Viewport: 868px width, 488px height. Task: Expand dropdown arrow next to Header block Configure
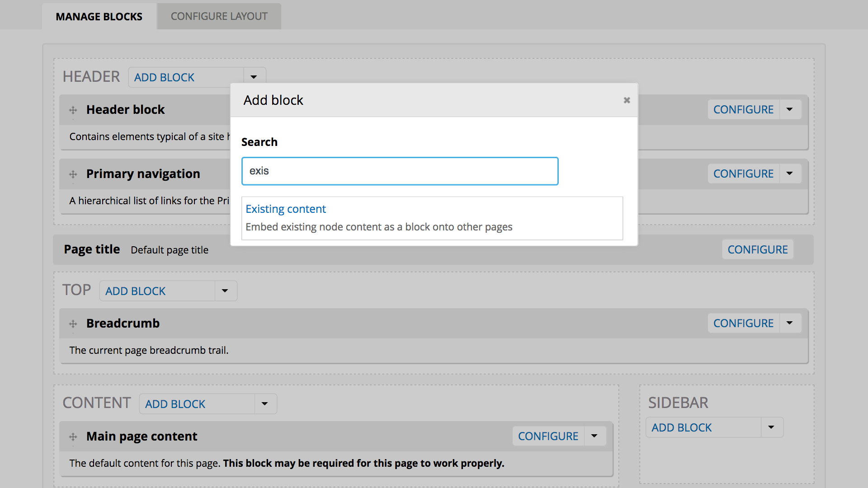coord(789,109)
